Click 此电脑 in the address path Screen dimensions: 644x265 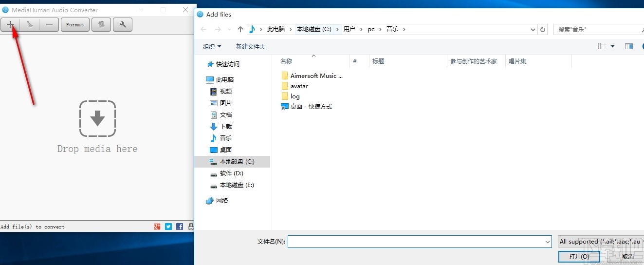276,29
